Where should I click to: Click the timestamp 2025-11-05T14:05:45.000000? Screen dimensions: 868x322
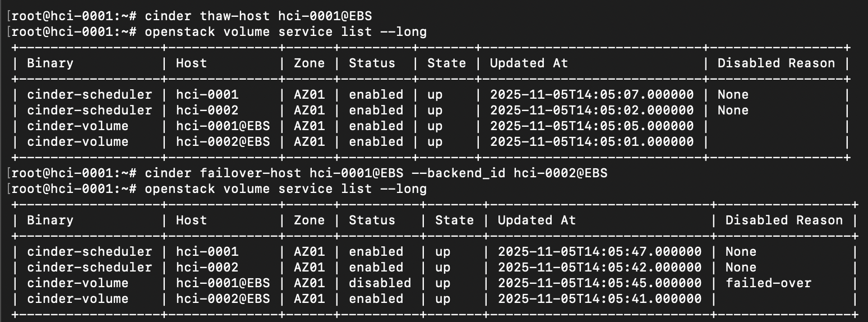pyautogui.click(x=599, y=283)
